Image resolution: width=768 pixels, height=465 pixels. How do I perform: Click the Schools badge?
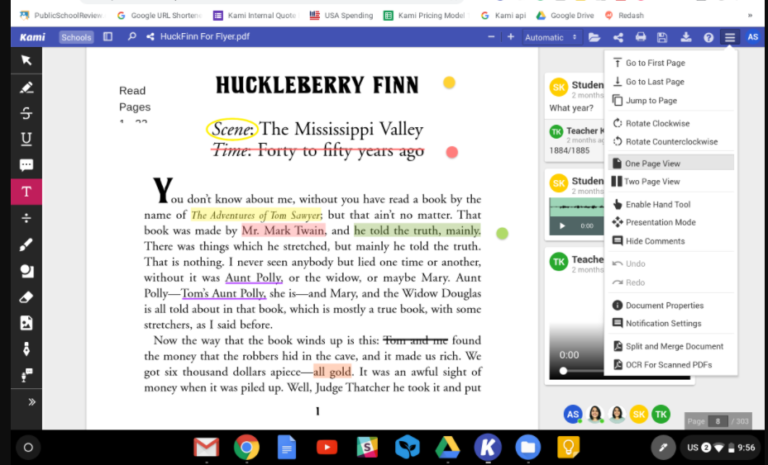pos(76,37)
